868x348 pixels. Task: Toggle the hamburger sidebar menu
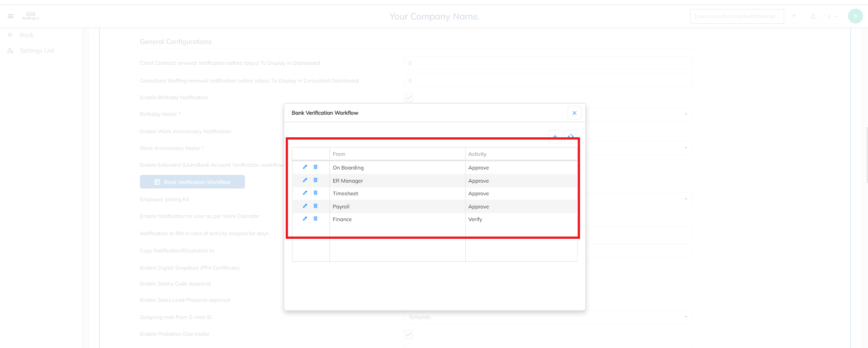tap(10, 16)
